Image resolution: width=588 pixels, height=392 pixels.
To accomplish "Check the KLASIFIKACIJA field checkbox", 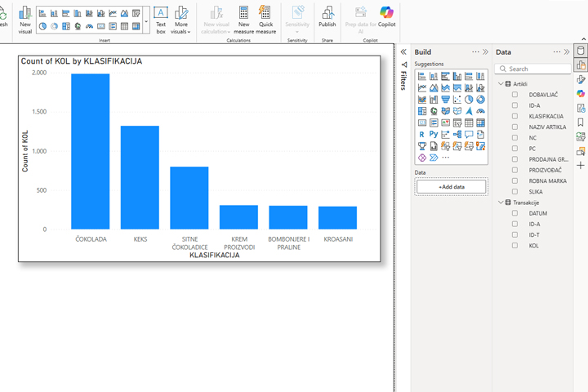I will (x=514, y=116).
